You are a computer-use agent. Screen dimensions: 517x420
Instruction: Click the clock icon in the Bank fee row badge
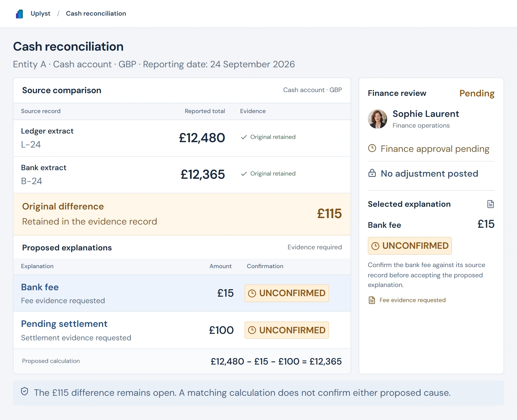coord(252,293)
